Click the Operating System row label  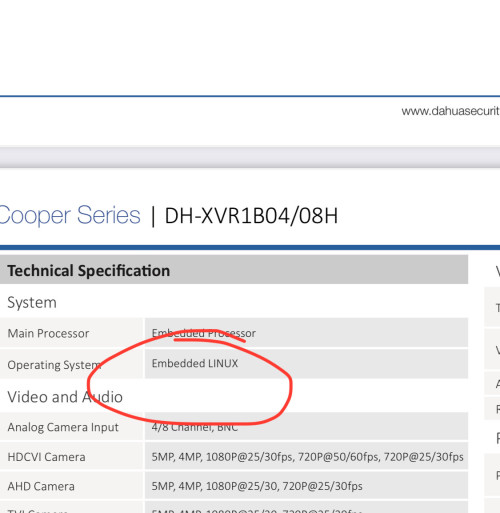pos(54,365)
